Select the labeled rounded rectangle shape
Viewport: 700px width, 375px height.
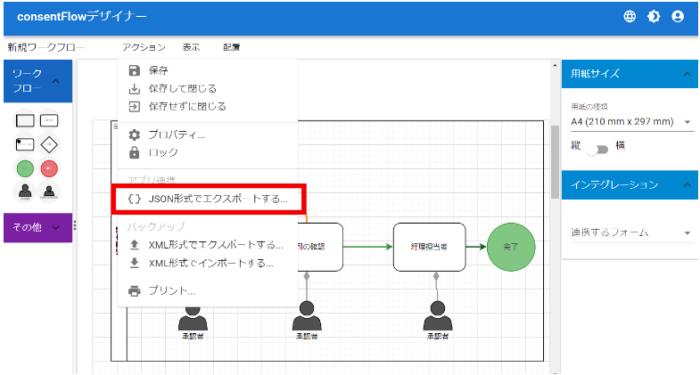point(49,121)
